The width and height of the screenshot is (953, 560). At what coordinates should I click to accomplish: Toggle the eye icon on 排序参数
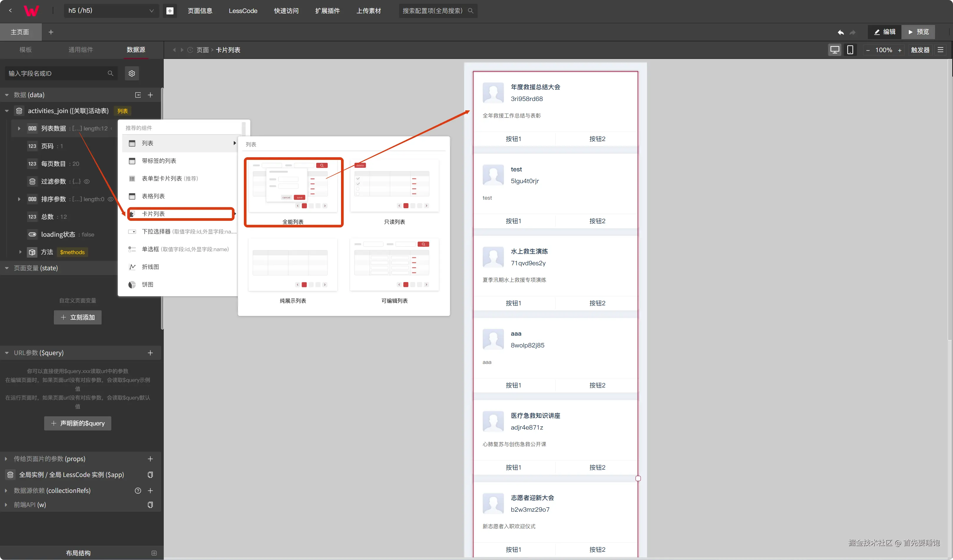click(110, 199)
